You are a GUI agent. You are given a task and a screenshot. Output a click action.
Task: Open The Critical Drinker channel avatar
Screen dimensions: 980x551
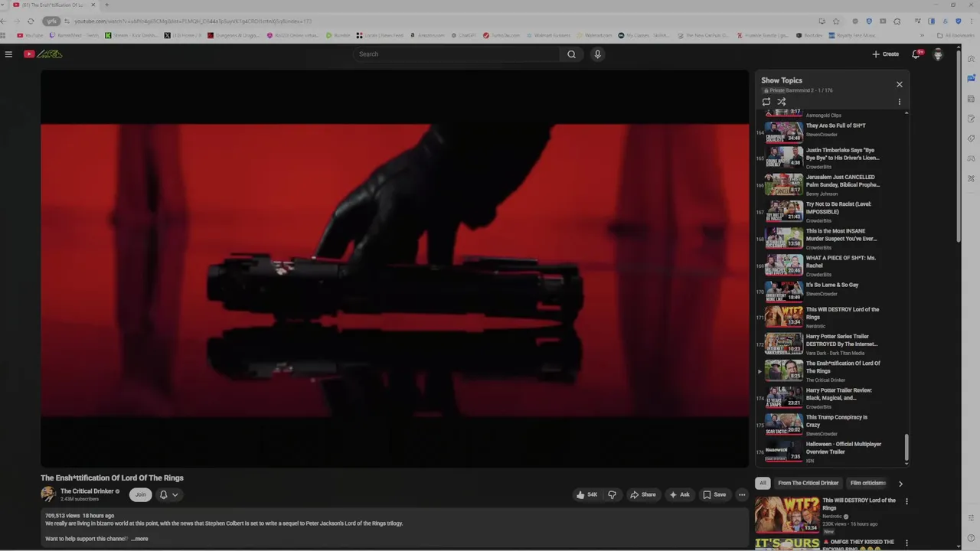coord(48,494)
